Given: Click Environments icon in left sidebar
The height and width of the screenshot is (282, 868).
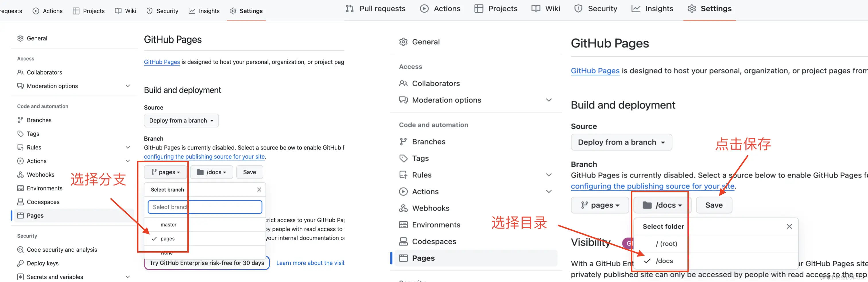Looking at the screenshot, I should pos(21,188).
